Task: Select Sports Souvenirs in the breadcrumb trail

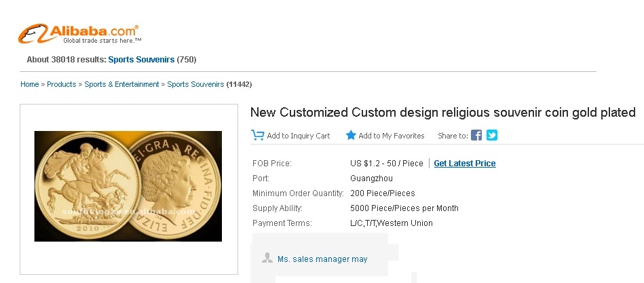Action: 195,84
